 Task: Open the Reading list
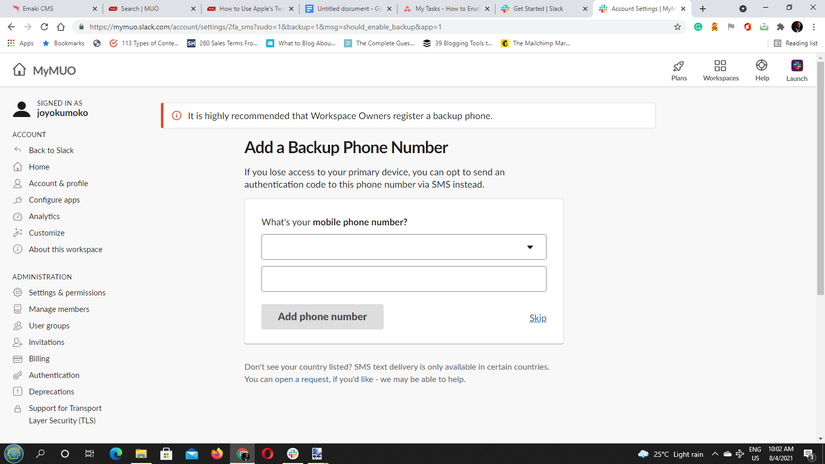pyautogui.click(x=796, y=43)
